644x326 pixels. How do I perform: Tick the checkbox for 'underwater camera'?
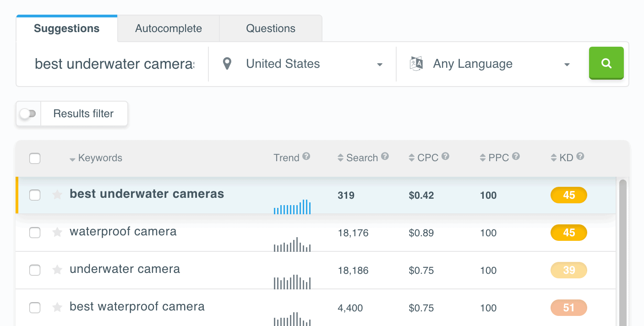pos(35,270)
